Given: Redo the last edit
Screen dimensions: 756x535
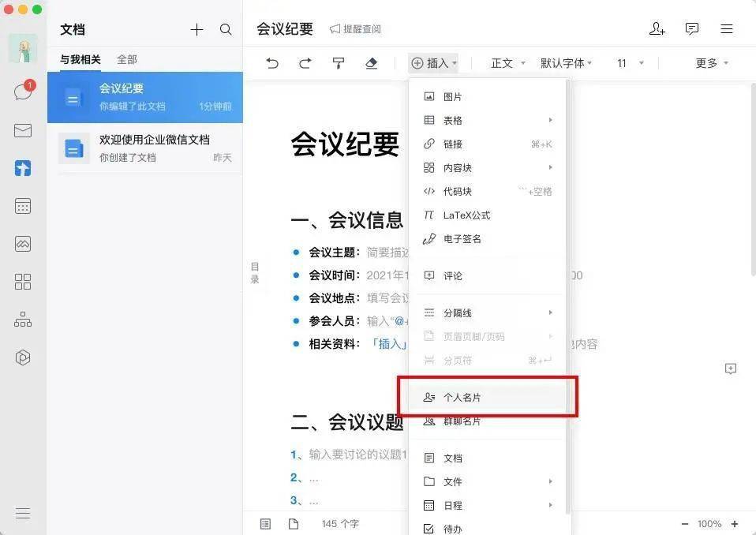Looking at the screenshot, I should coord(305,62).
